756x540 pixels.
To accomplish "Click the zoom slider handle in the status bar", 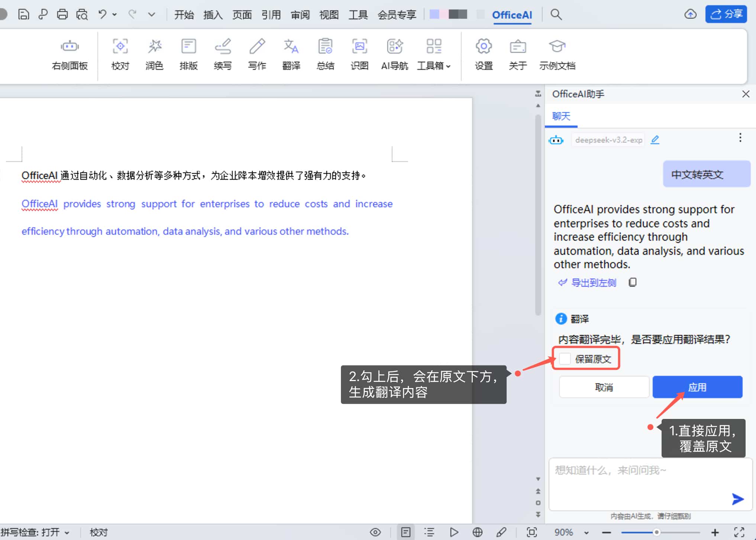I will click(x=656, y=532).
